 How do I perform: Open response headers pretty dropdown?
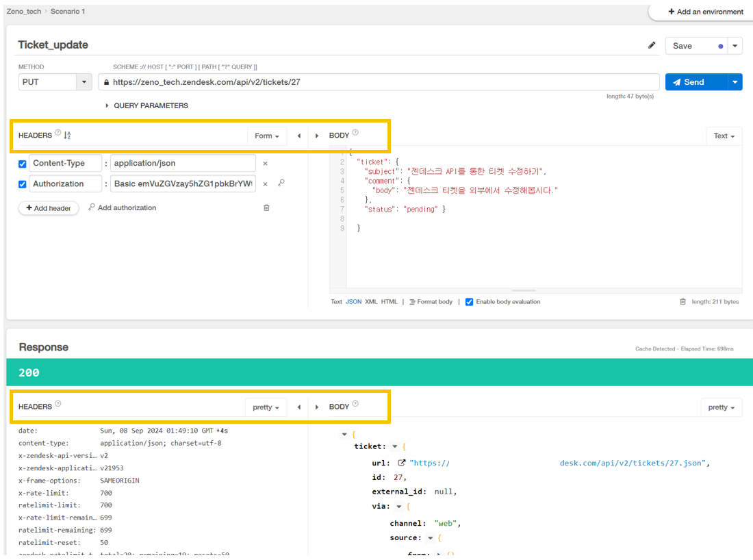(266, 407)
